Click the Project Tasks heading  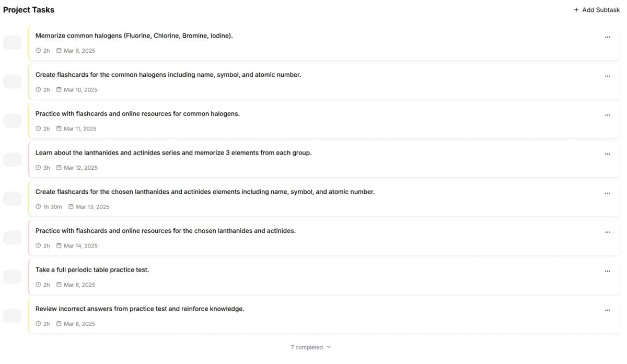29,10
